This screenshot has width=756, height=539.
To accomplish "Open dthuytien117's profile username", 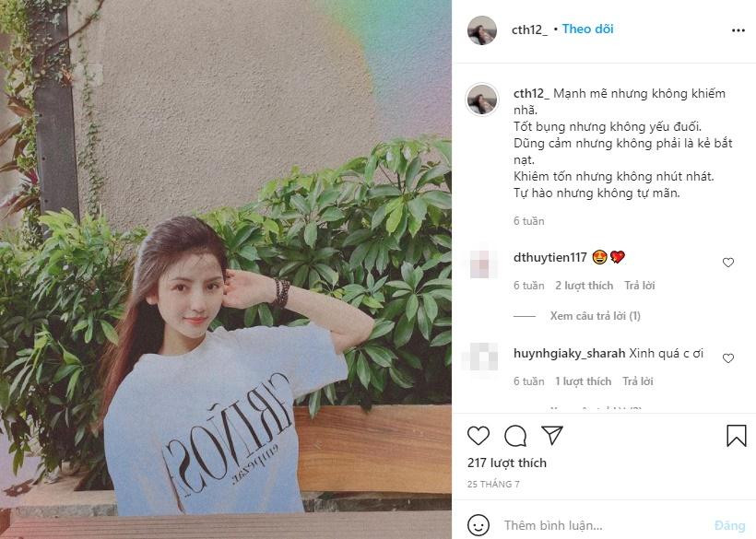I will point(550,257).
